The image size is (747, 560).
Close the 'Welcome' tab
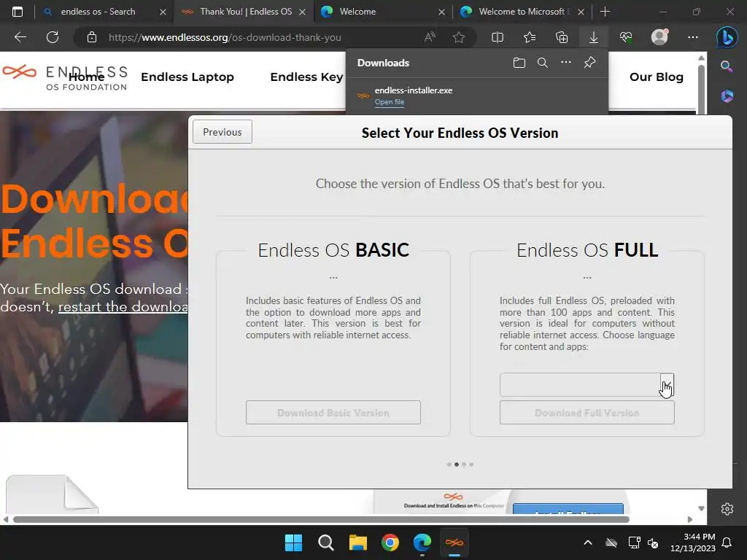[x=441, y=12]
